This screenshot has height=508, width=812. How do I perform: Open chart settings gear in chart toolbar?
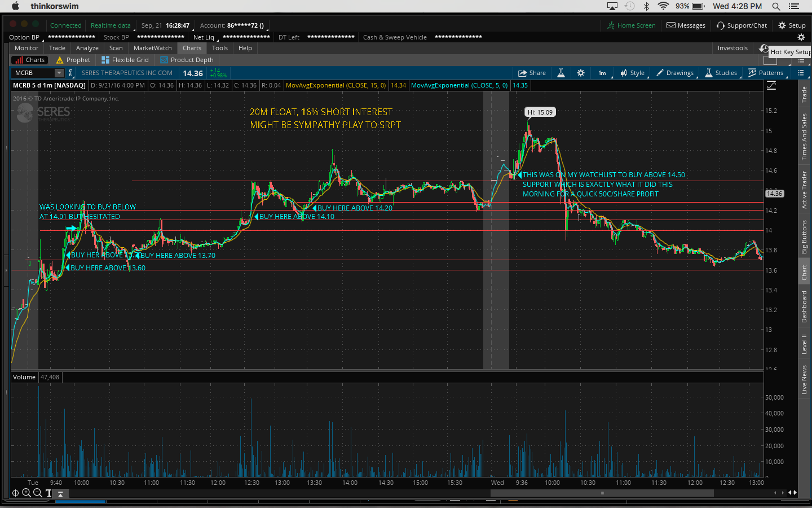click(581, 73)
